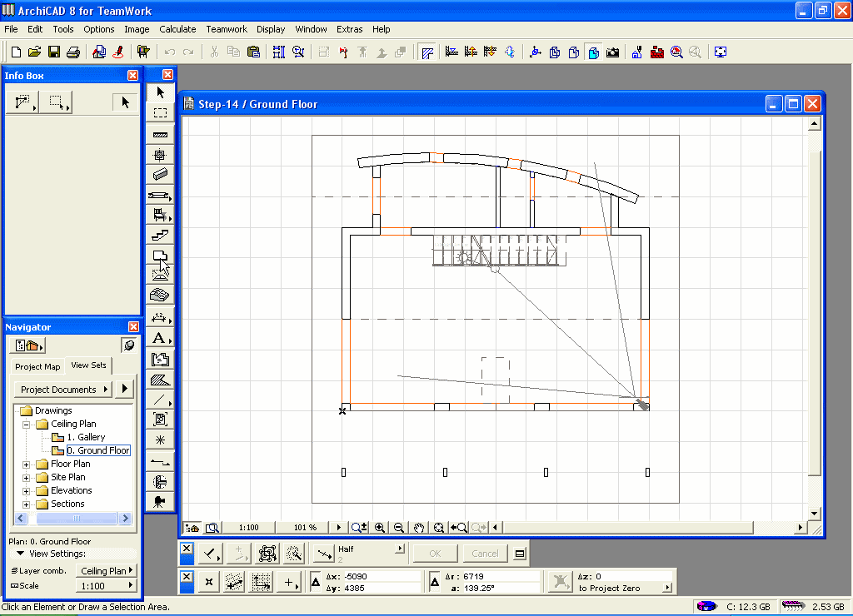Toggle the navigator preview button
Viewport: 853px width, 616px height.
(128, 345)
